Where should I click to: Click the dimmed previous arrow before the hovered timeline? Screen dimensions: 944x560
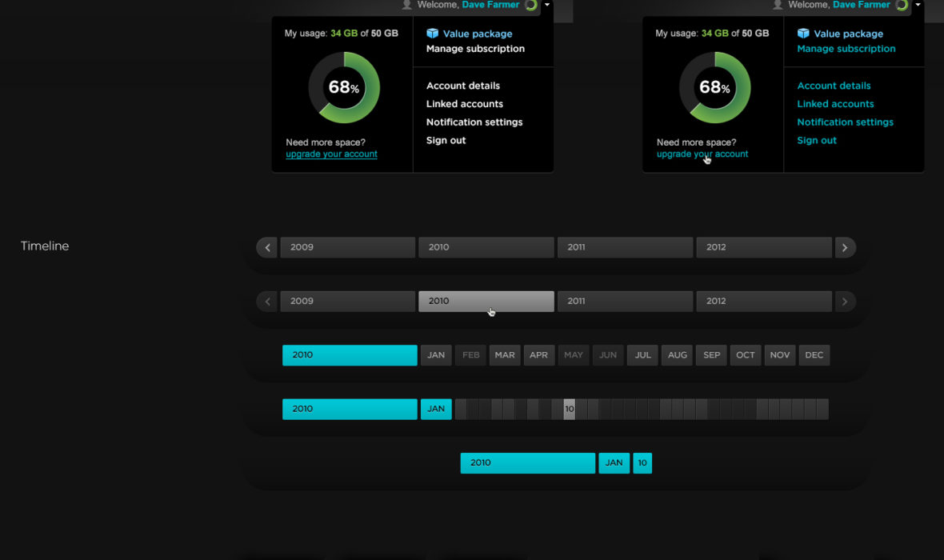pos(267,302)
